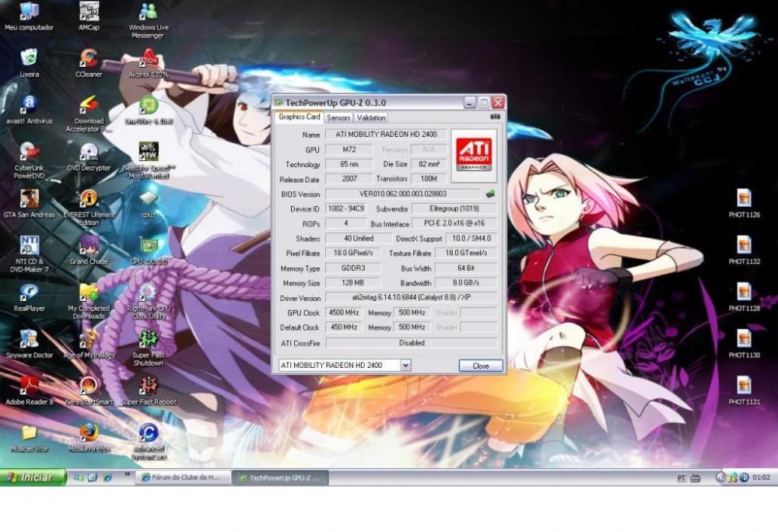
Task: Open the cpuz desktop shortcut
Action: coord(149,200)
